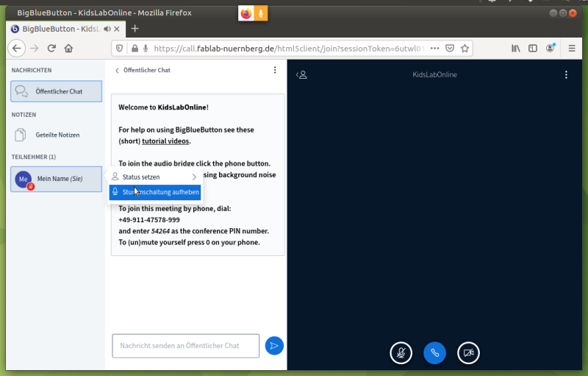Open a new browser tab
Image resolution: width=588 pixels, height=376 pixels.
click(135, 29)
